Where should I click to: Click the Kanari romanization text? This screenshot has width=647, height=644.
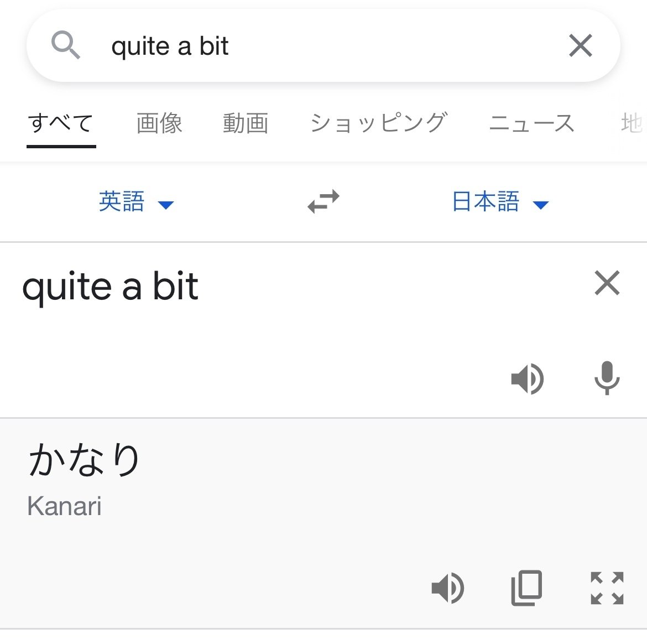coord(64,505)
